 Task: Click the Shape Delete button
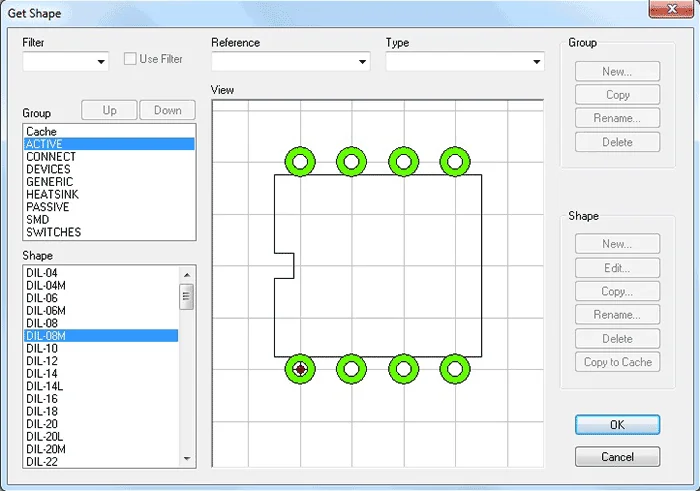617,338
